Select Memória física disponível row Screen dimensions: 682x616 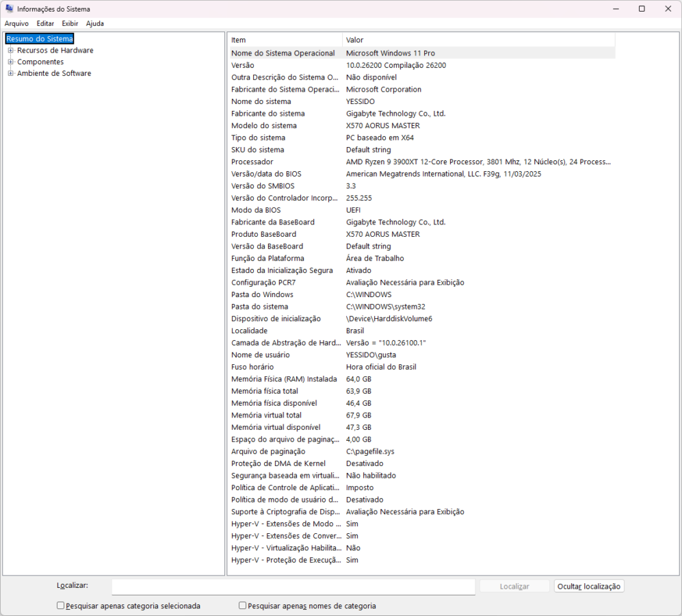[x=422, y=403]
